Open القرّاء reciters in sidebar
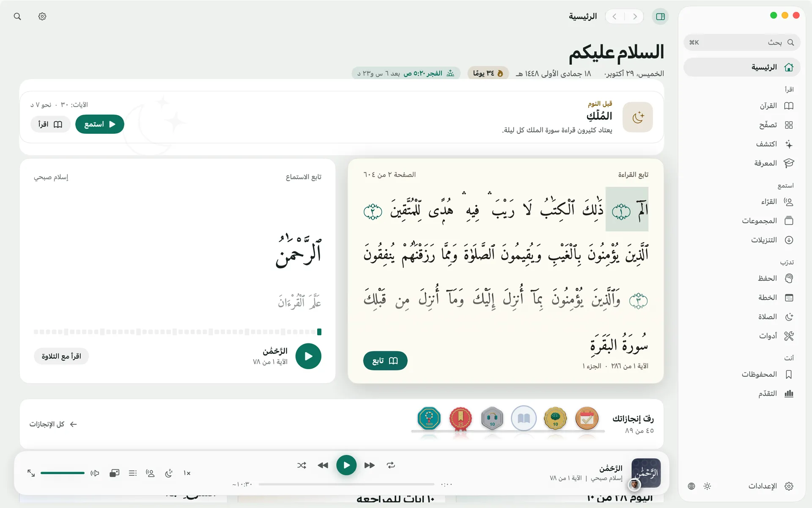 (x=742, y=202)
